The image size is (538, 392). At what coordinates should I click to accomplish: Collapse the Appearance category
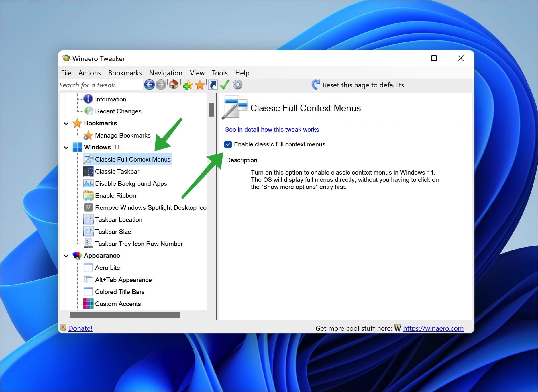[66, 256]
